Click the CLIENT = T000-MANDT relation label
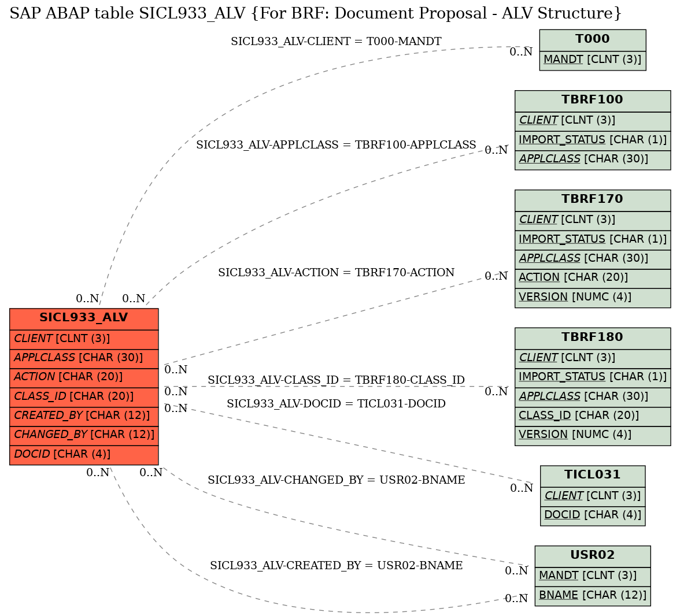The image size is (680, 616). click(x=336, y=42)
